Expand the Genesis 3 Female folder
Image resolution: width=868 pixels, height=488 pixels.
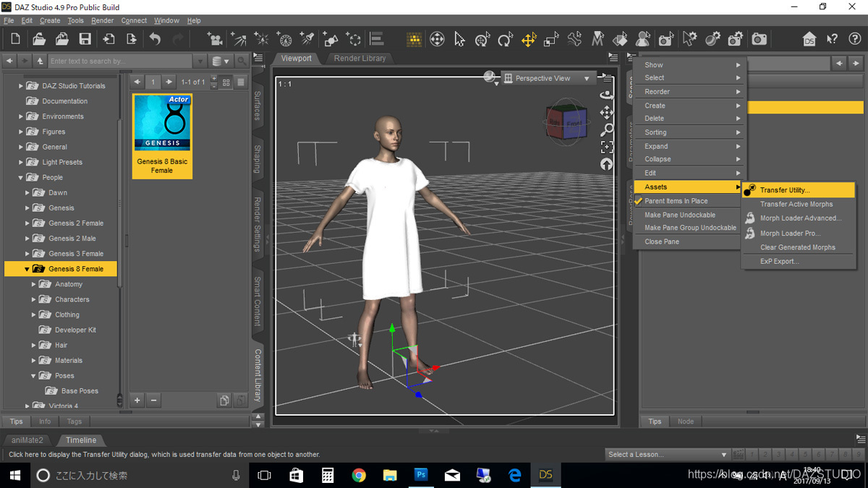point(27,254)
